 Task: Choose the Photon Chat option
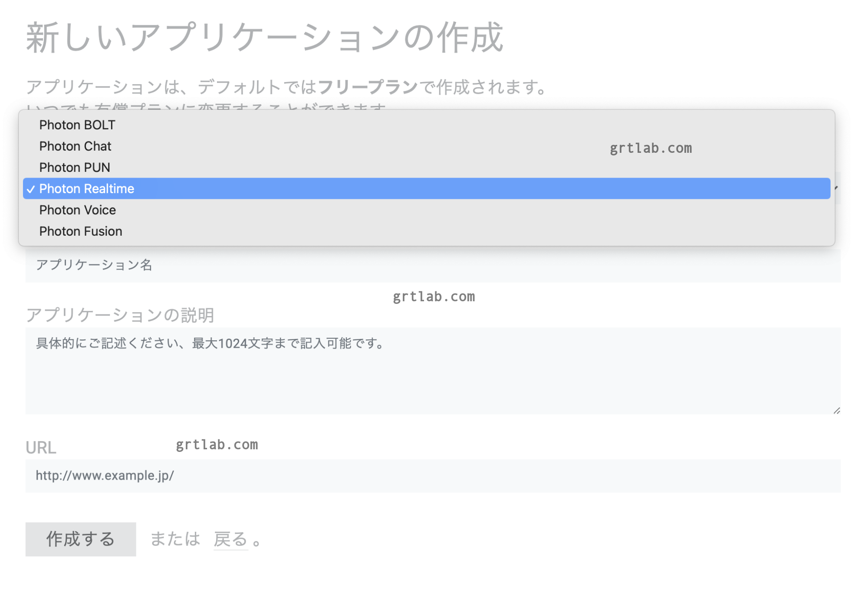(76, 146)
